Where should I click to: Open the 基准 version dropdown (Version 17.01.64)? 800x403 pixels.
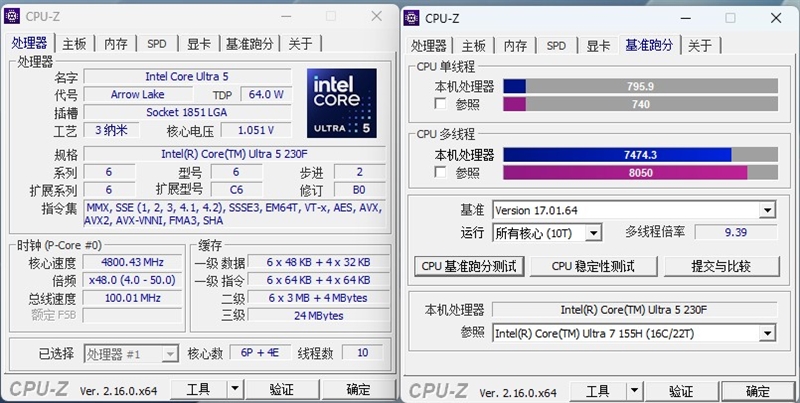coord(767,210)
